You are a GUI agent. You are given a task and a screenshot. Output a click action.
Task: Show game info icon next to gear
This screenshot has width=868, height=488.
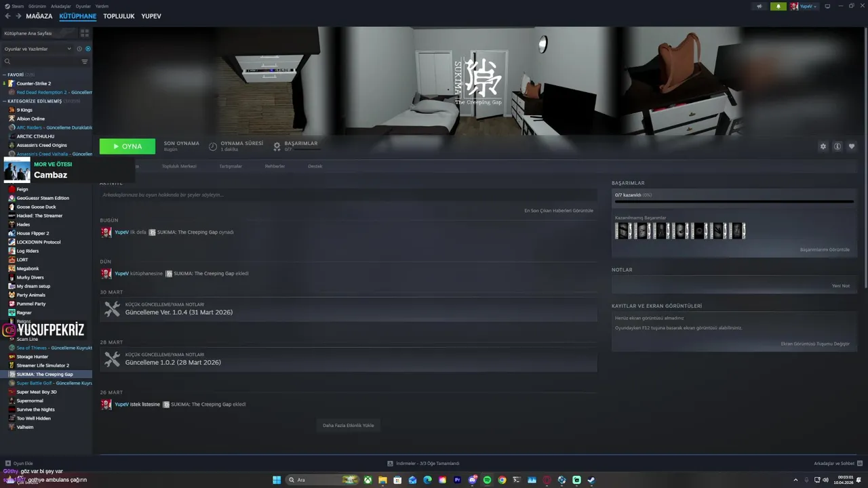(x=837, y=146)
